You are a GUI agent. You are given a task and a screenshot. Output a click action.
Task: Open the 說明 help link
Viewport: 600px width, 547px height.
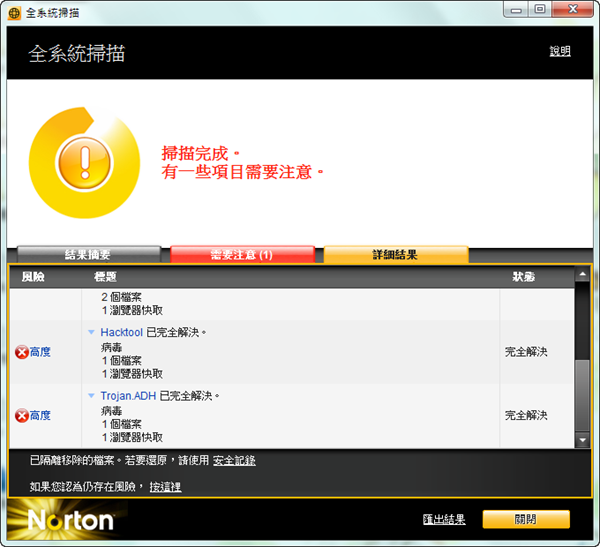560,51
